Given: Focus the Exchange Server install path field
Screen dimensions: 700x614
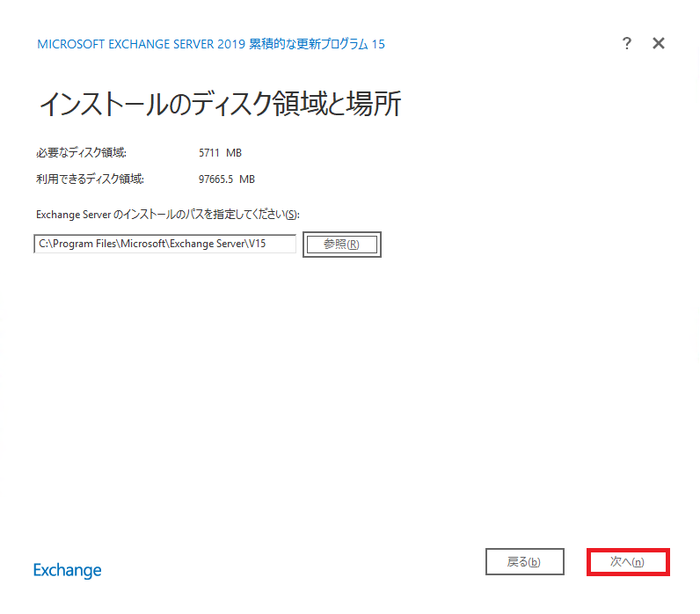Looking at the screenshot, I should [164, 244].
